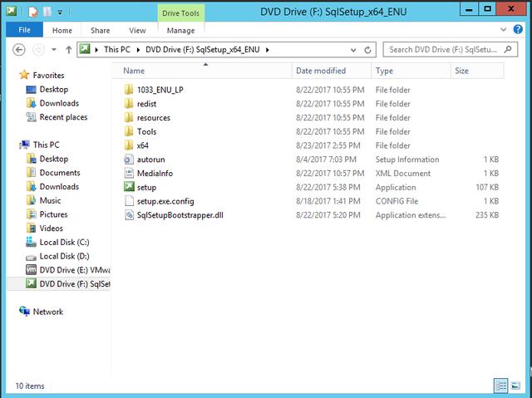Select DVD Drive (E:) VMware in sidebar

[75, 270]
